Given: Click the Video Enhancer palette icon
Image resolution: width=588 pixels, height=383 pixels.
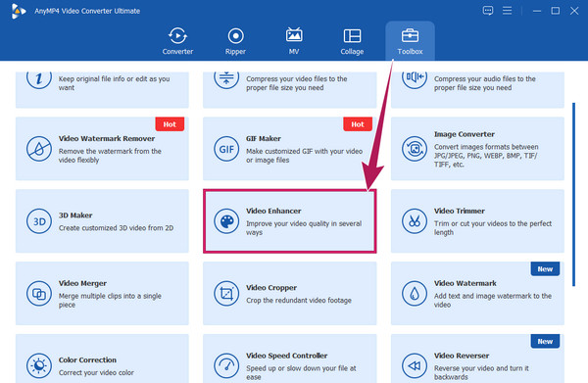Looking at the screenshot, I should coord(226,221).
